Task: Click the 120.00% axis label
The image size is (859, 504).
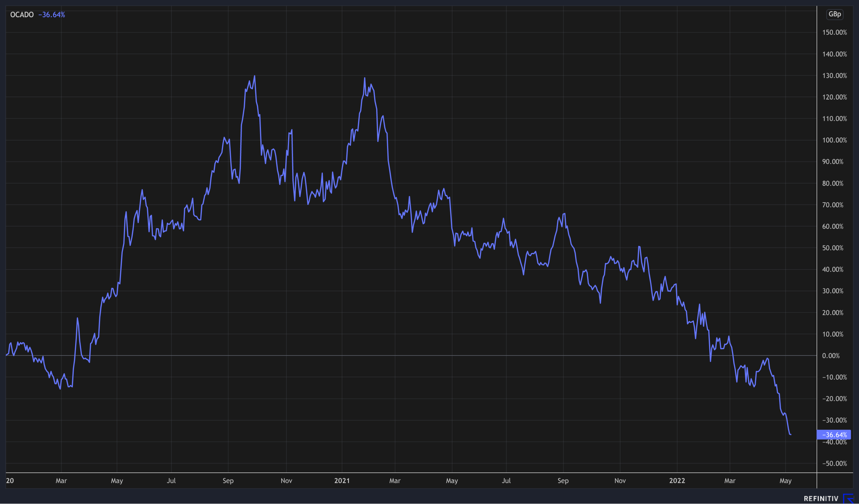Action: point(834,97)
